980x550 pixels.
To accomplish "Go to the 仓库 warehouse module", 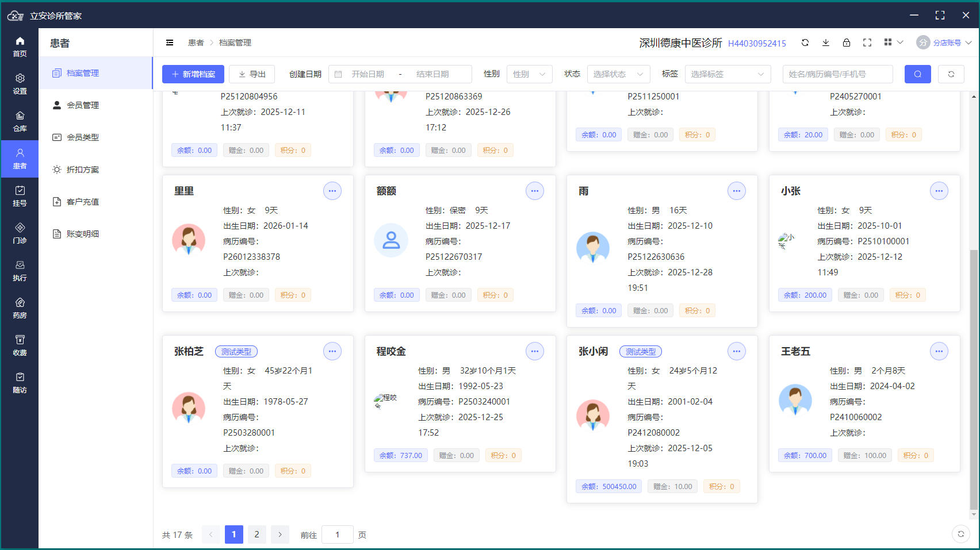I will pyautogui.click(x=20, y=121).
